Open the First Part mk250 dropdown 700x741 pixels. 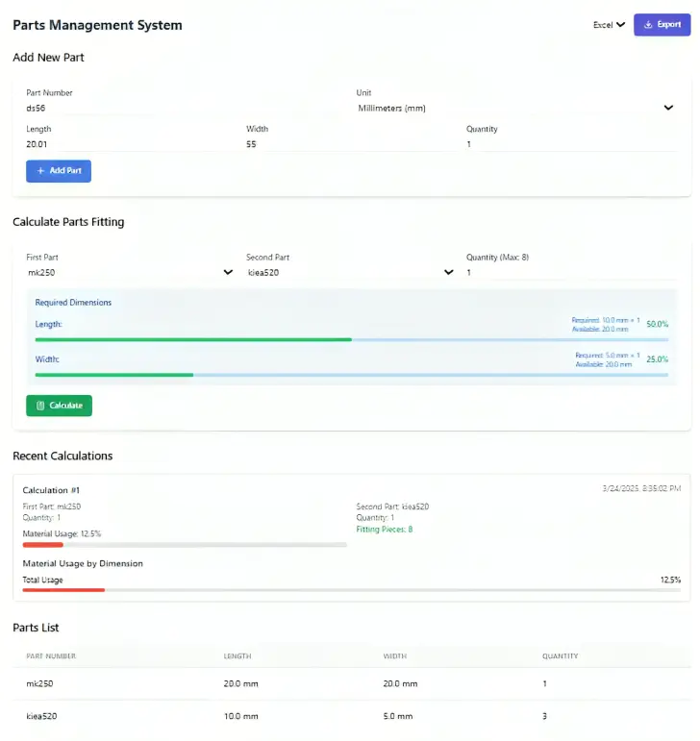point(130,273)
